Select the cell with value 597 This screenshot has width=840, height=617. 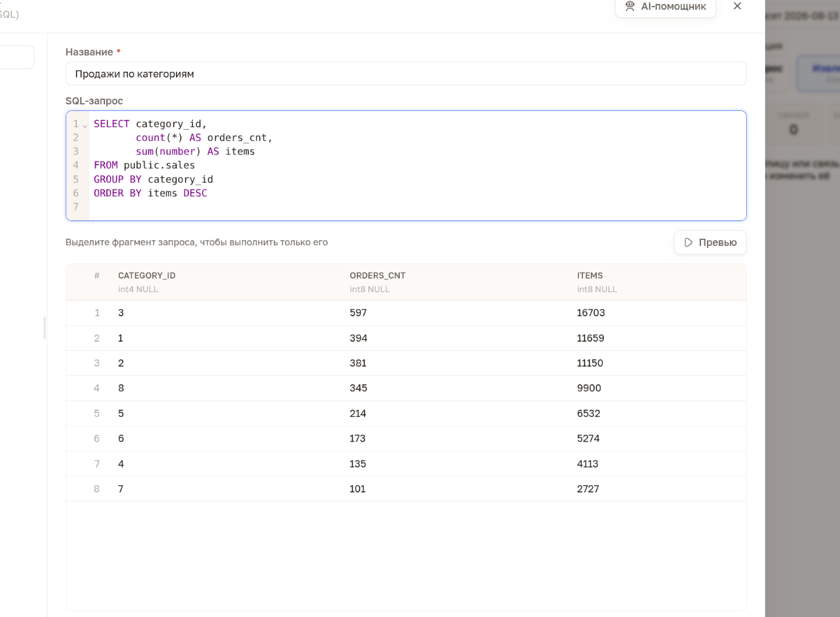(358, 313)
